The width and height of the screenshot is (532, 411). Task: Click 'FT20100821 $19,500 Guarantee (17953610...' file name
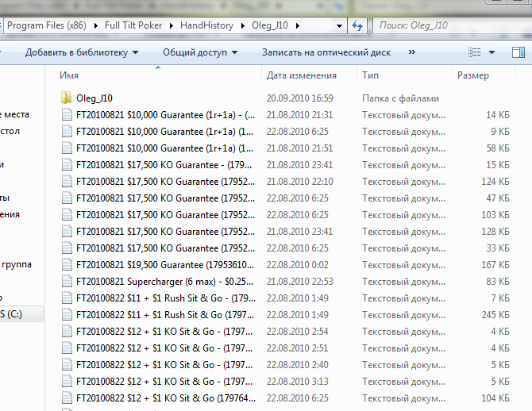tap(165, 264)
